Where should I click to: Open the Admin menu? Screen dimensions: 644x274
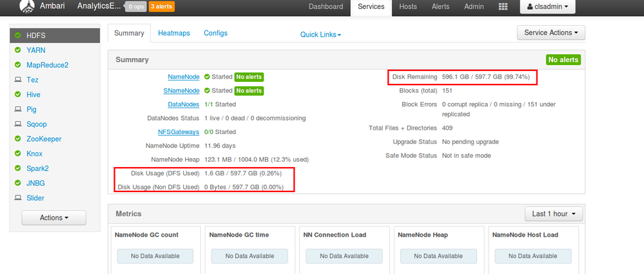click(474, 6)
